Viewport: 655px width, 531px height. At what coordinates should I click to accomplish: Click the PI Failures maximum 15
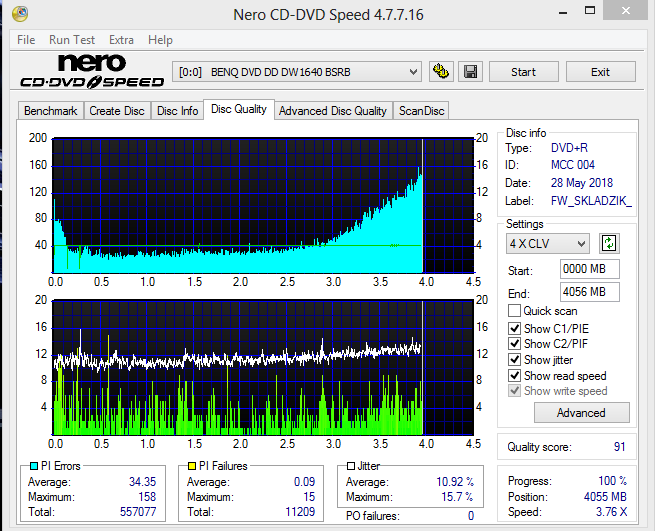309,497
